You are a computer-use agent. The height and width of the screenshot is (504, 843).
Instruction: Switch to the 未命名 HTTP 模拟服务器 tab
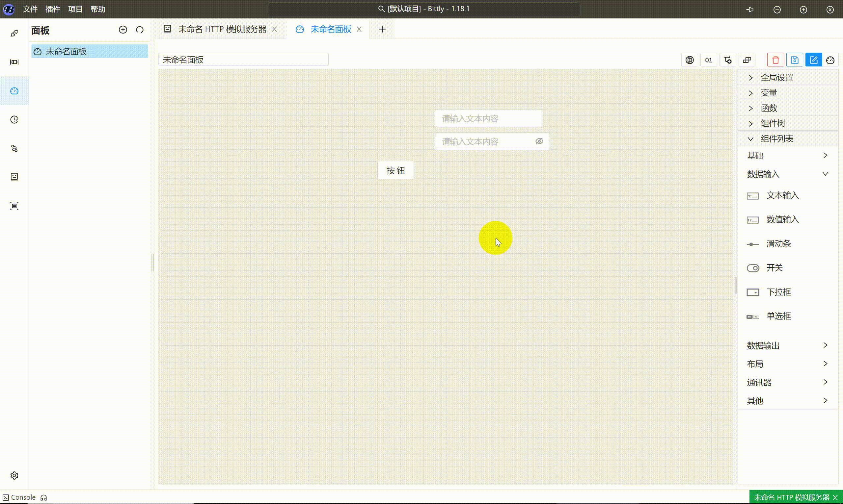click(x=222, y=29)
